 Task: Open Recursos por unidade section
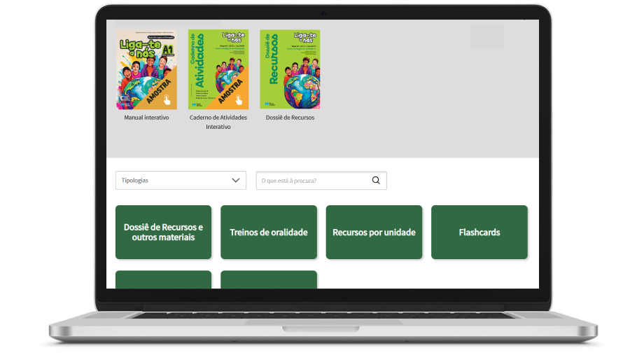[374, 233]
